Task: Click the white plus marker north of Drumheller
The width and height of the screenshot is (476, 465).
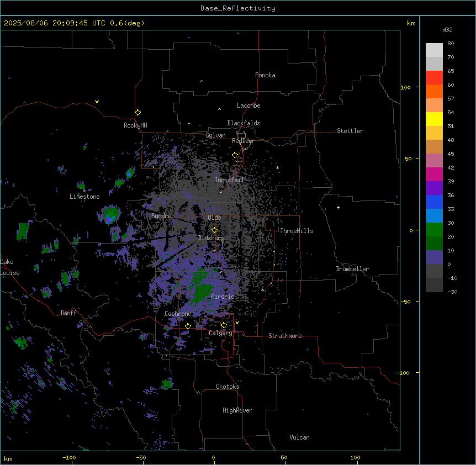Action: pyautogui.click(x=338, y=207)
